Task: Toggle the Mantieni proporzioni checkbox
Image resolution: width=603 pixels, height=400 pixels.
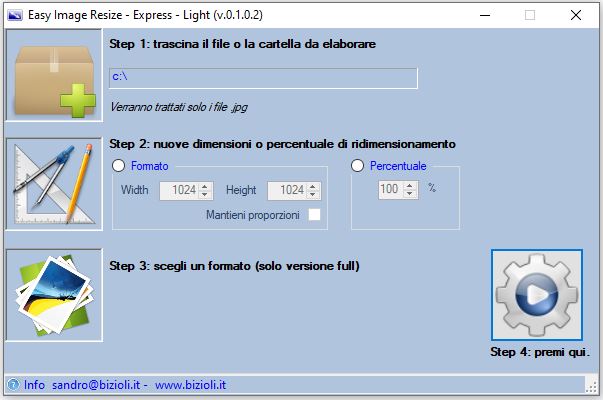Action: [314, 215]
